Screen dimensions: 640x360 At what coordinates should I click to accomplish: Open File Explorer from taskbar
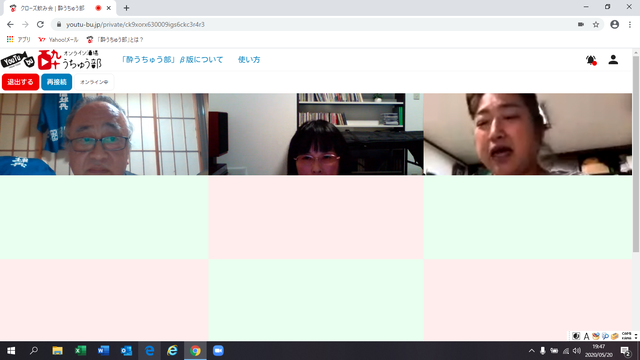point(57,351)
